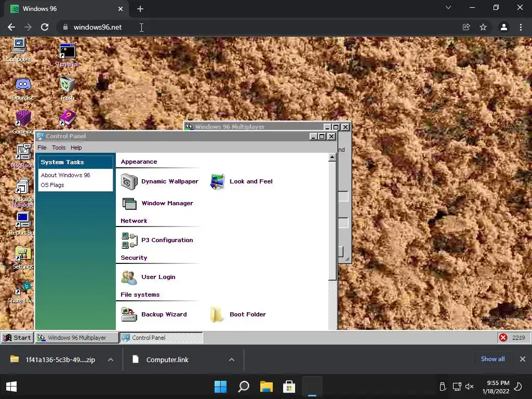This screenshot has height=399, width=532.
Task: Click the Control Panel scrollbar up arrow
Action: 332,157
